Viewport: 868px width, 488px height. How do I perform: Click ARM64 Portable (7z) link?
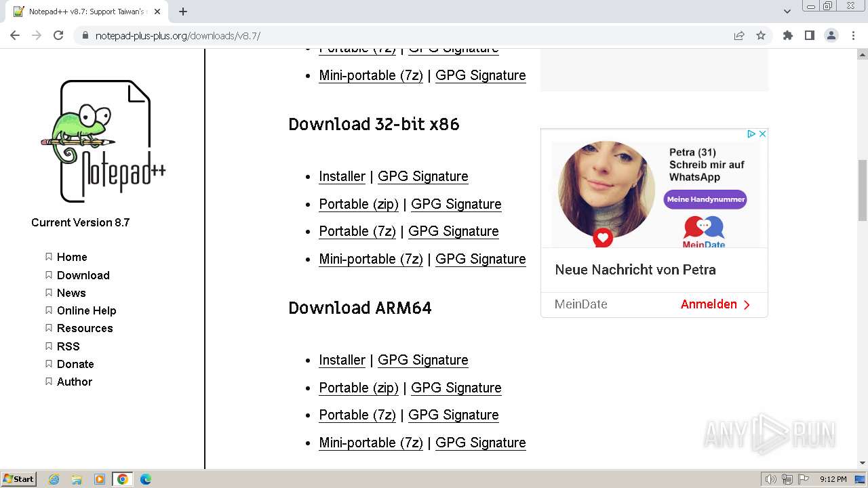(x=357, y=415)
